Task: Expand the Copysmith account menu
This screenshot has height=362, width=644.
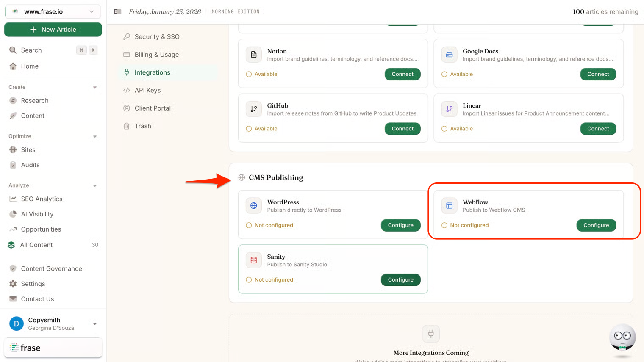Action: click(x=95, y=324)
